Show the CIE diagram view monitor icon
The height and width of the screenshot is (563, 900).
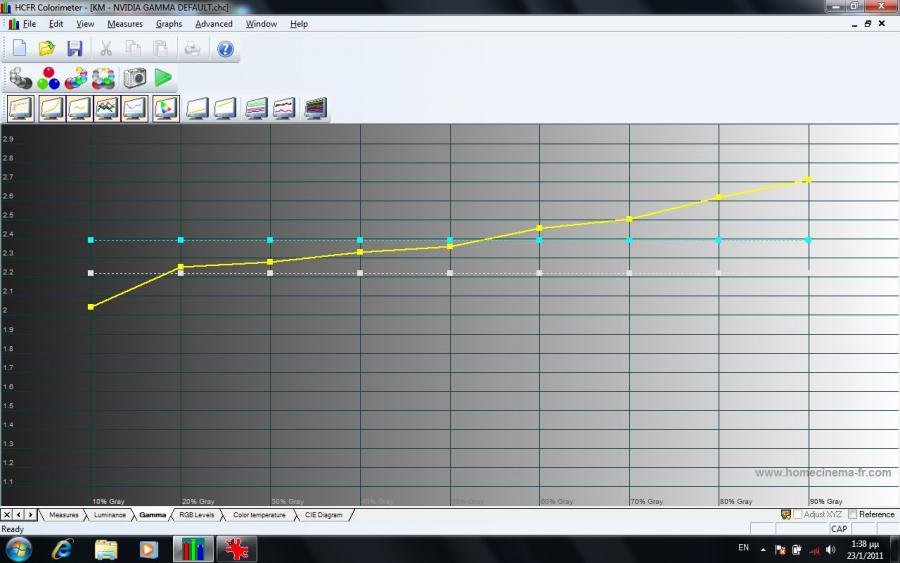click(166, 108)
